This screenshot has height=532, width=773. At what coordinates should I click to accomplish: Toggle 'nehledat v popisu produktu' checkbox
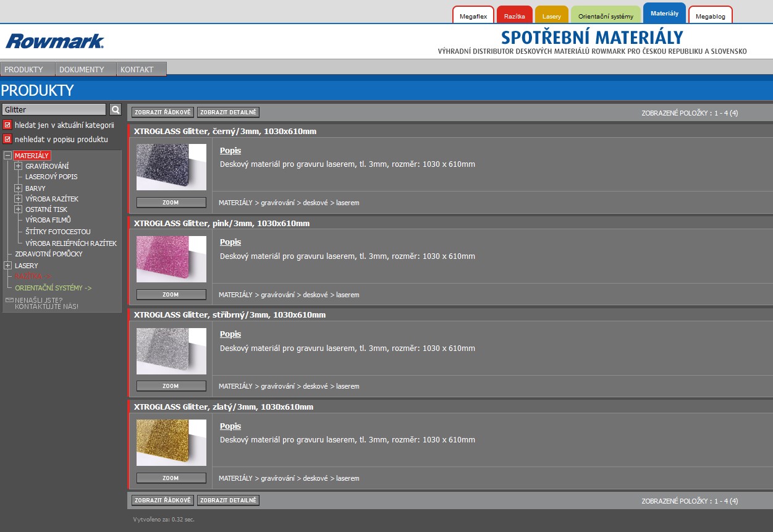(7, 139)
